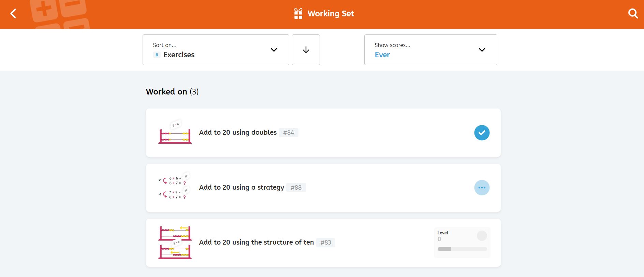
Task: Open search with the magnifier icon
Action: click(x=633, y=14)
